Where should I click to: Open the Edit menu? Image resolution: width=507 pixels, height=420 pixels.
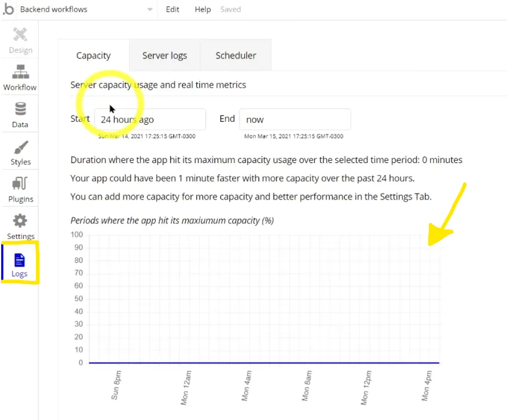click(173, 10)
